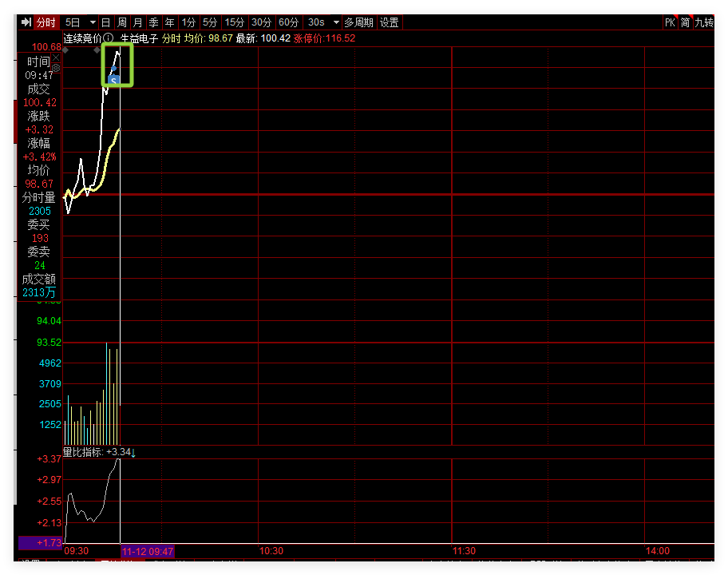
Task: Select the 30s period
Action: coord(316,22)
